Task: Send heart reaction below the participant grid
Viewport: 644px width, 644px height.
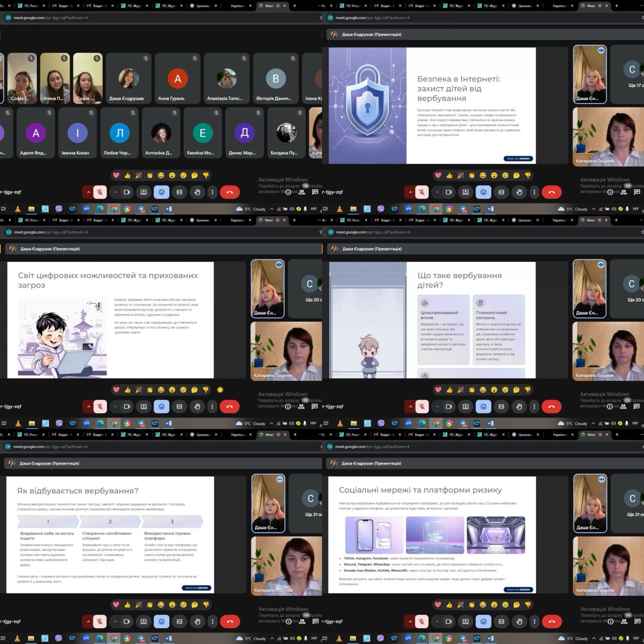Action: [116, 175]
